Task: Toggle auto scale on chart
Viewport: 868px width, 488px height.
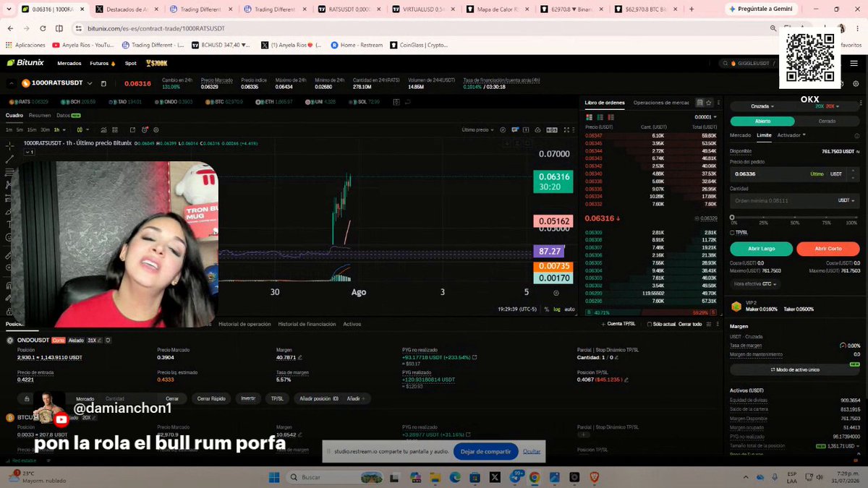Action: (569, 309)
